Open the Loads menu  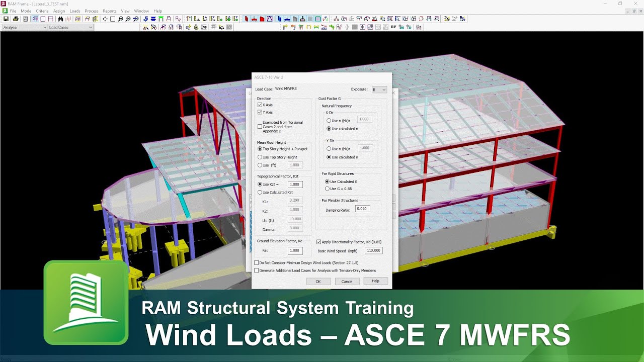coord(75,11)
